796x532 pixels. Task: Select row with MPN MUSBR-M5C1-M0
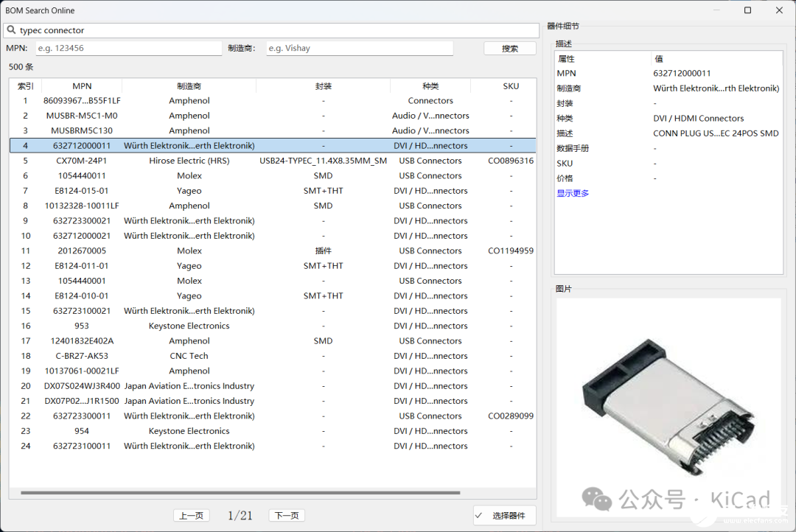pos(273,116)
